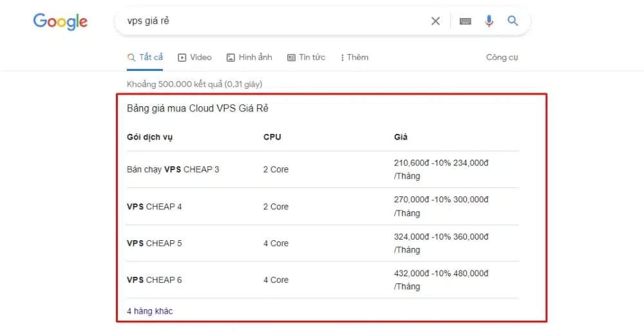Select 'Bán chạy VPS CHEAP 3' row label
The image size is (644, 331).
click(x=173, y=169)
